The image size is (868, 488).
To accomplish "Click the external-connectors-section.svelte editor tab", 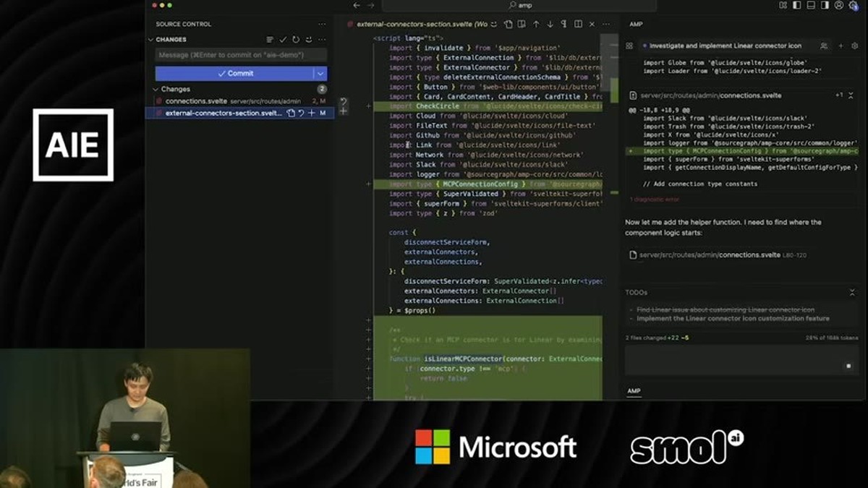I will 421,24.
